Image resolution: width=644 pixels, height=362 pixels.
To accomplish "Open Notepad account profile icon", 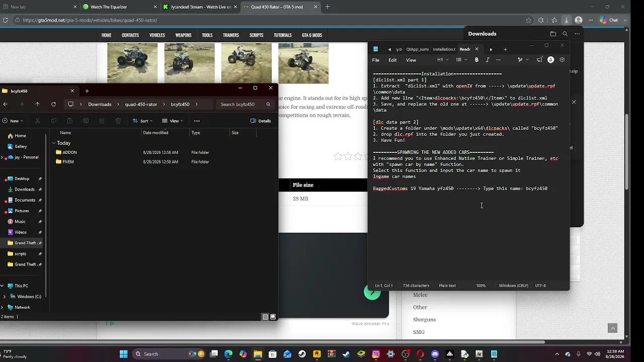I will click(x=550, y=60).
